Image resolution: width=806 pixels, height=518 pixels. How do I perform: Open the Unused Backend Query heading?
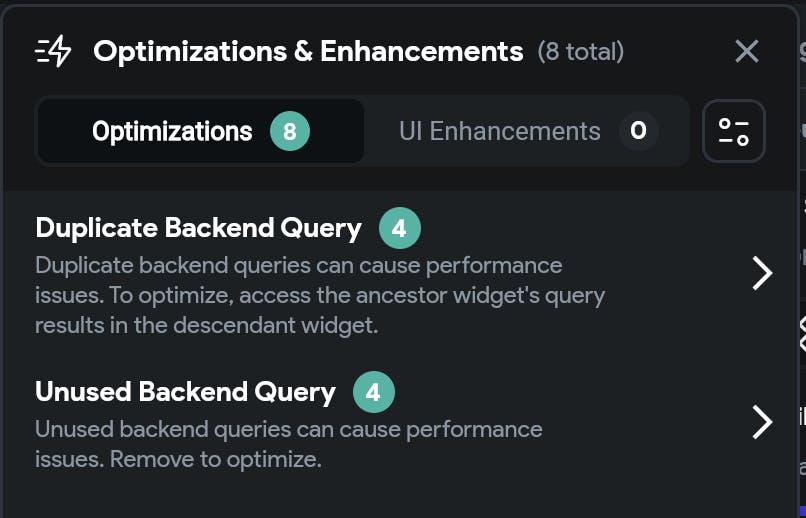185,391
